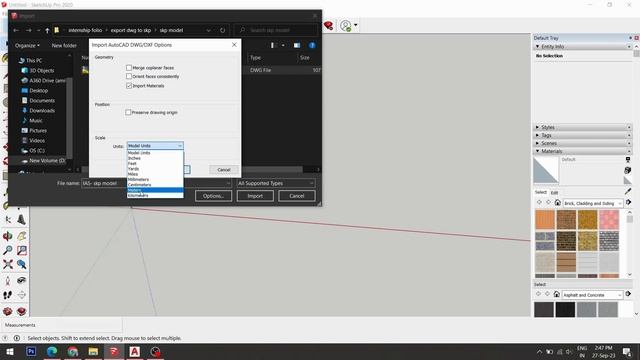This screenshot has height=360, width=640.
Task: Select the Zoom Window tool
Action: pyautogui.click(x=22, y=250)
